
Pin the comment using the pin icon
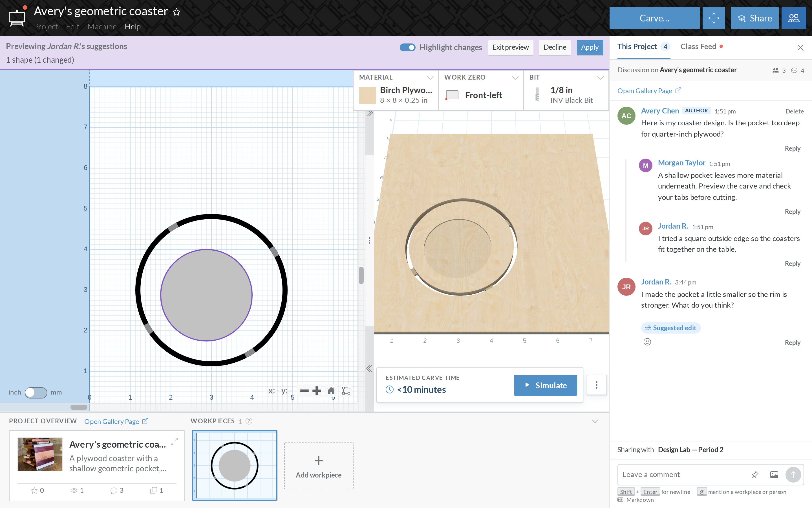tap(755, 475)
